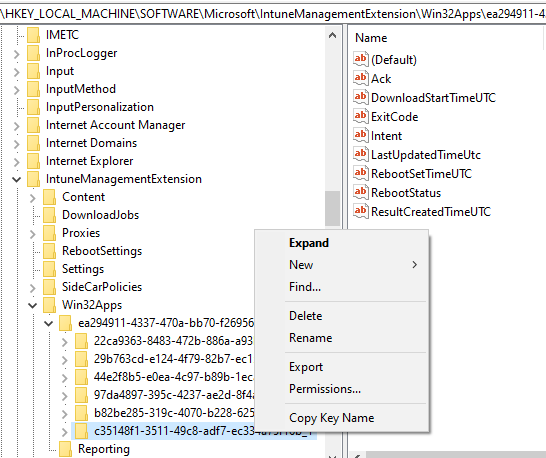Image resolution: width=546 pixels, height=458 pixels.
Task: Click the Ack string value icon
Action: click(360, 78)
